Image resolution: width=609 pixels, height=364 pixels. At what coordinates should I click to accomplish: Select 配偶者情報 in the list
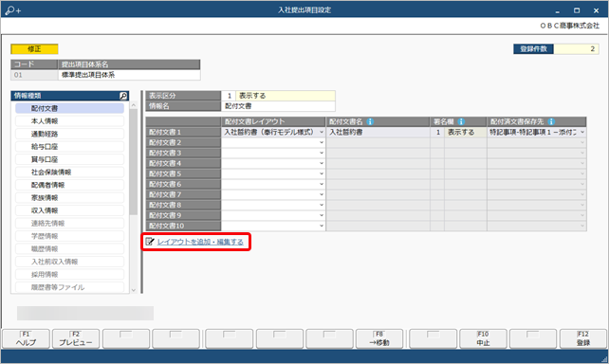click(x=69, y=185)
